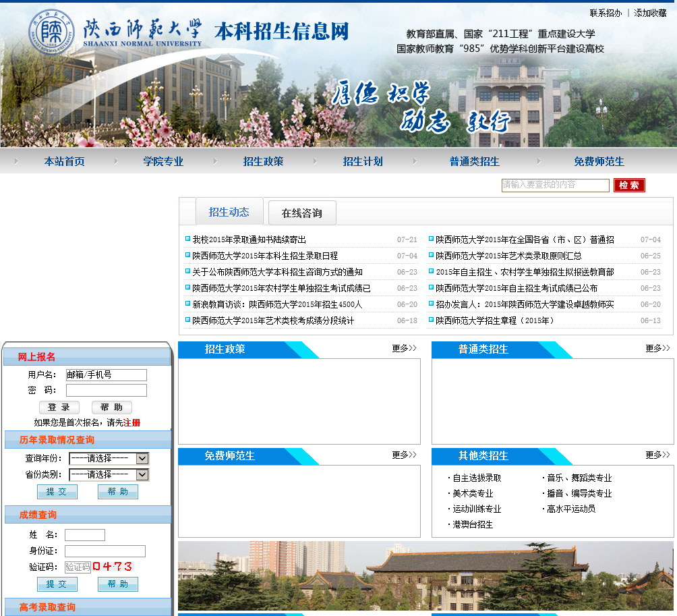Click the Shaanxi Normal University logo emblem
Screen dimensions: 677x616
pyautogui.click(x=51, y=32)
